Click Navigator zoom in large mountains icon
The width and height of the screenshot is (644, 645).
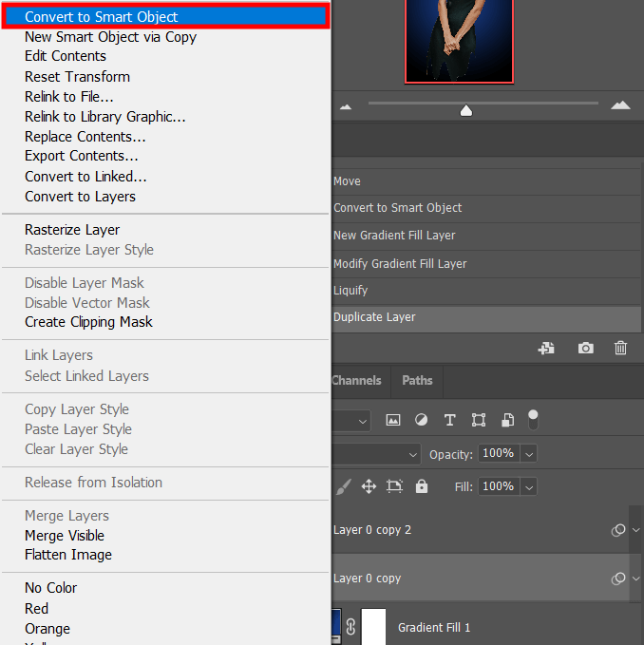pos(620,105)
